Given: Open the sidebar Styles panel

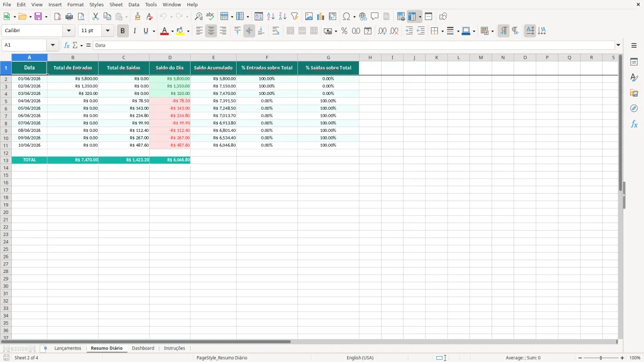Looking at the screenshot, I should pos(634,77).
